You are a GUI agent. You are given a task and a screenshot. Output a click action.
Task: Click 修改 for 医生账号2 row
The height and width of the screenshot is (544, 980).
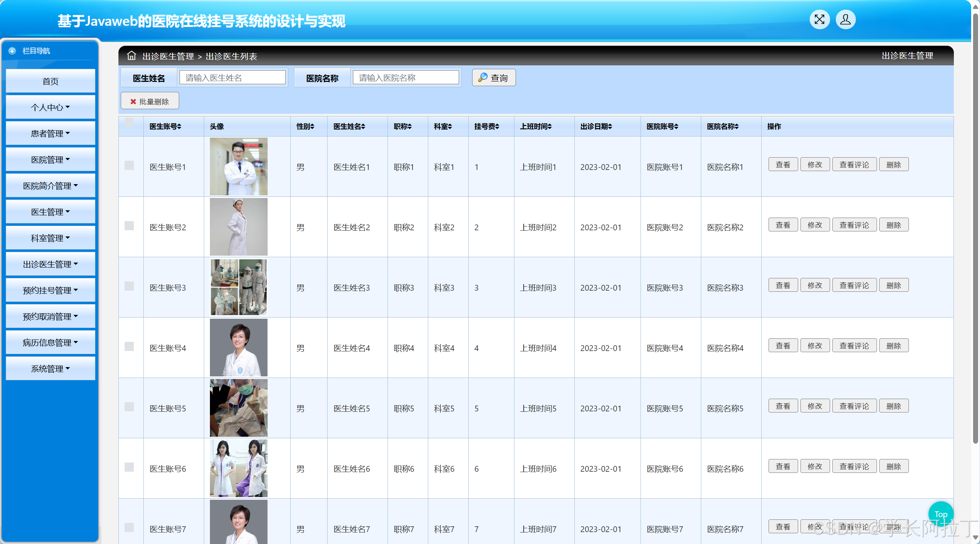(x=815, y=225)
